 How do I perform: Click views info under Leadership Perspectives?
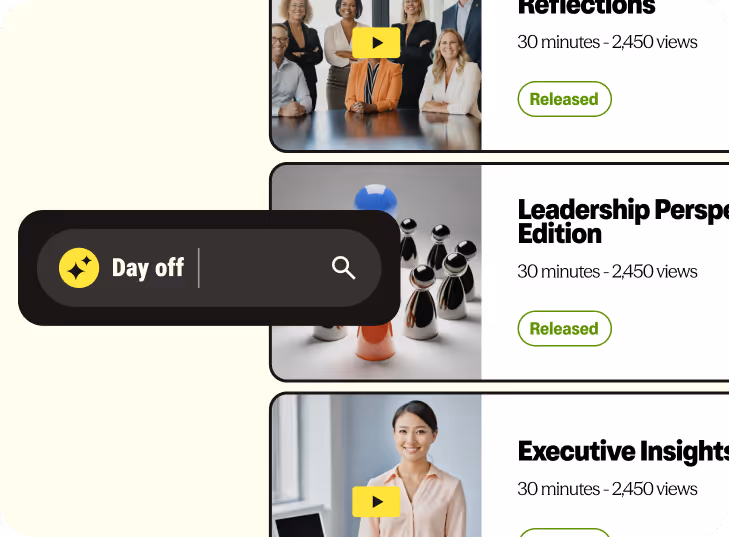tap(655, 272)
